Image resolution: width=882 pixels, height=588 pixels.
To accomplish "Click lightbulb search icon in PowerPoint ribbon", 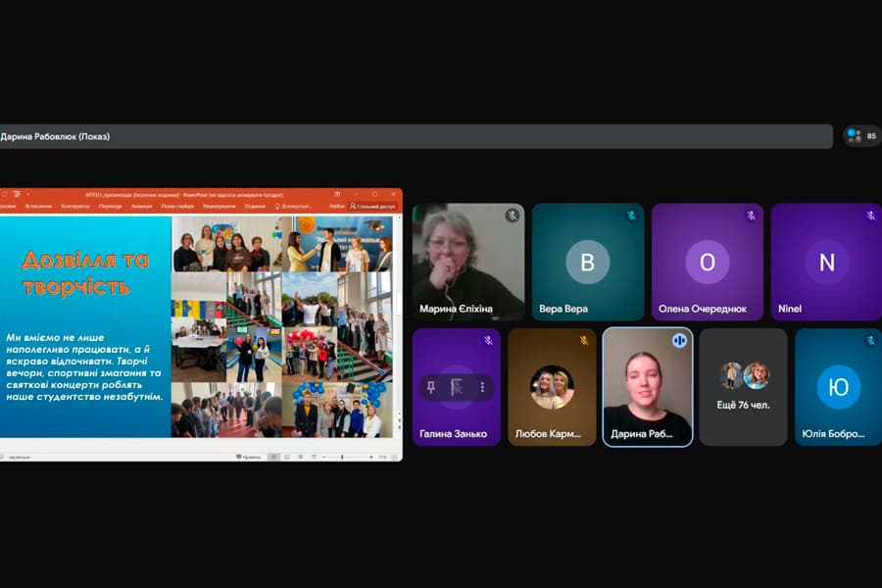I will click(277, 207).
